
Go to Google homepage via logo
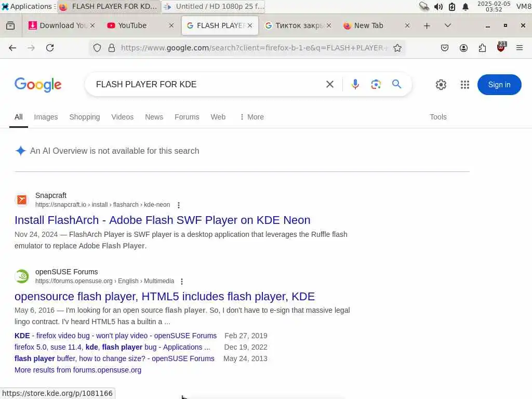coord(38,85)
